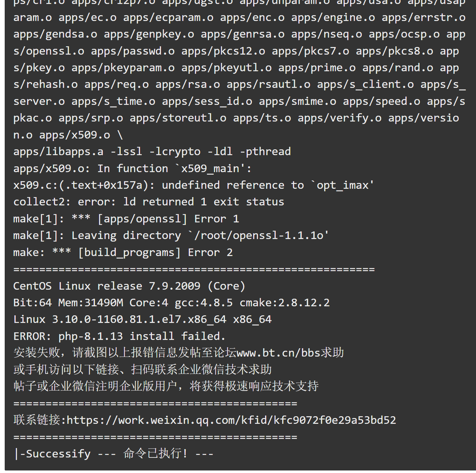Click the '安装失败，请截图以上报错信息' message line
This screenshot has height=473, width=476.
(x=179, y=353)
